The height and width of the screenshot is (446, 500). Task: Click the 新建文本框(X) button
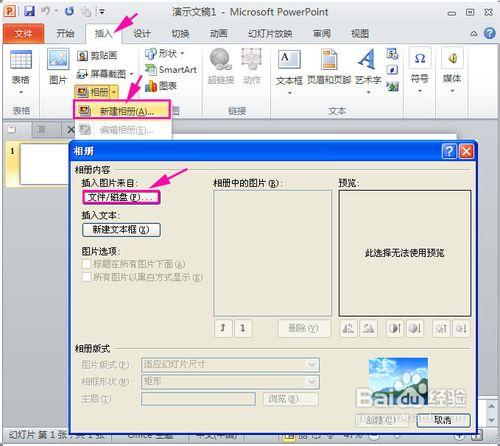(121, 229)
